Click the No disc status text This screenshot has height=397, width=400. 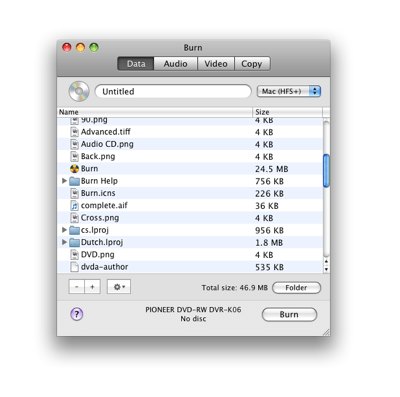193,319
